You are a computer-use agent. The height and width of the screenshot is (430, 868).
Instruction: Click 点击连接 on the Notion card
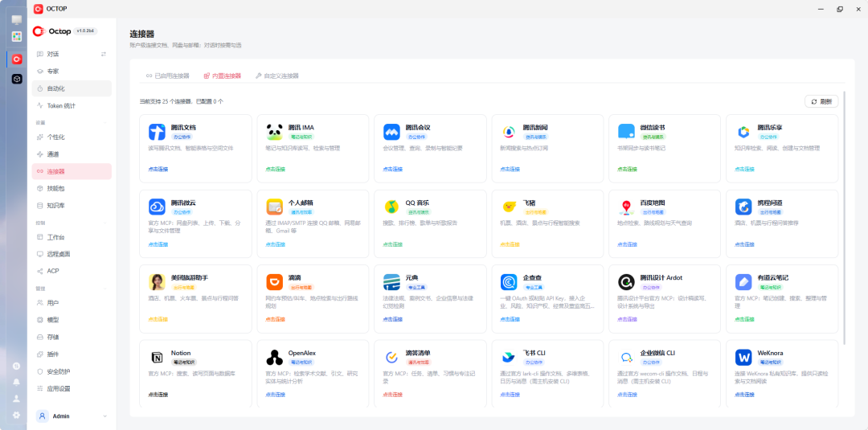point(158,395)
